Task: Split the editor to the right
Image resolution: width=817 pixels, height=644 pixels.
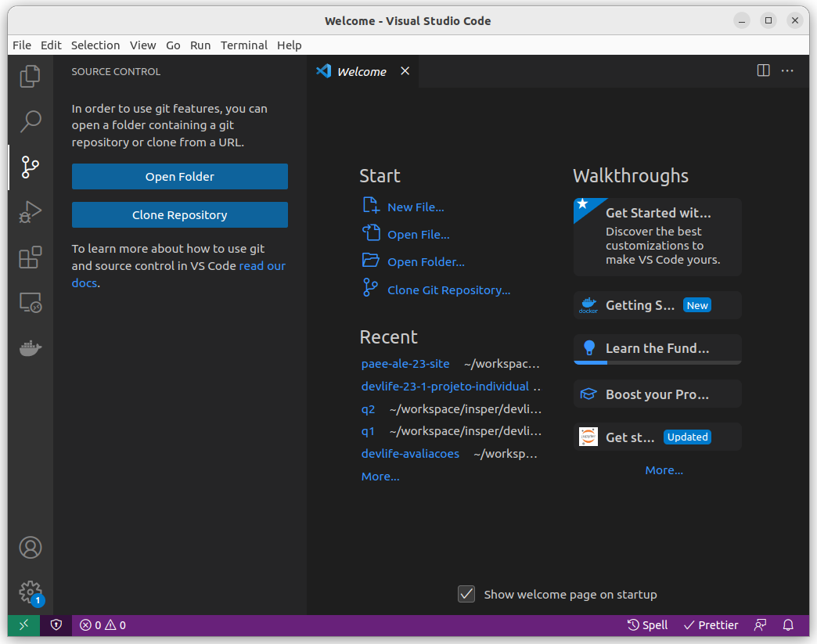Action: coord(763,71)
